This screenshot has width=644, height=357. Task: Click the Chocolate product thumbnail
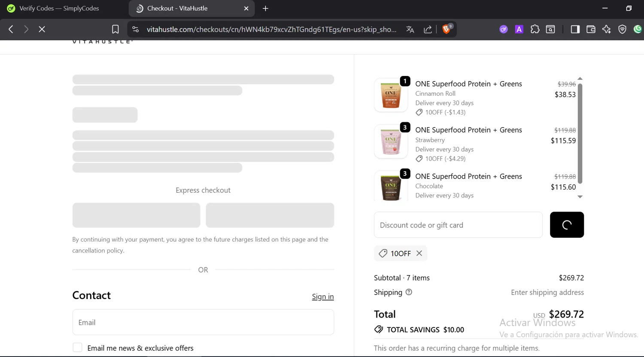[391, 186]
